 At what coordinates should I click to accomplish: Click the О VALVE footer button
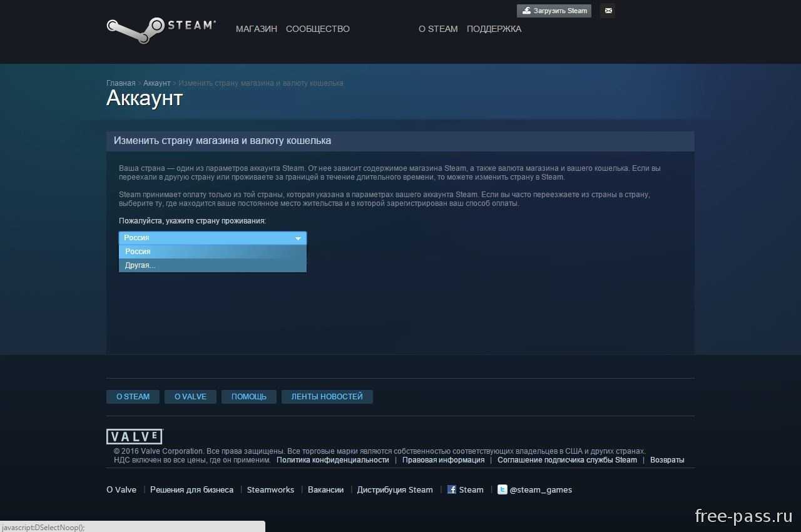(190, 397)
